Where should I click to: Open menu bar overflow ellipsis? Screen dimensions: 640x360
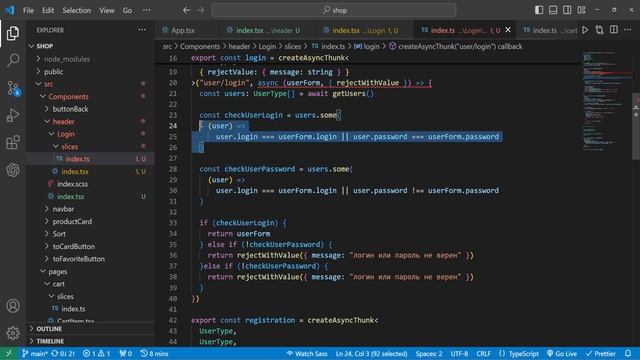click(146, 10)
